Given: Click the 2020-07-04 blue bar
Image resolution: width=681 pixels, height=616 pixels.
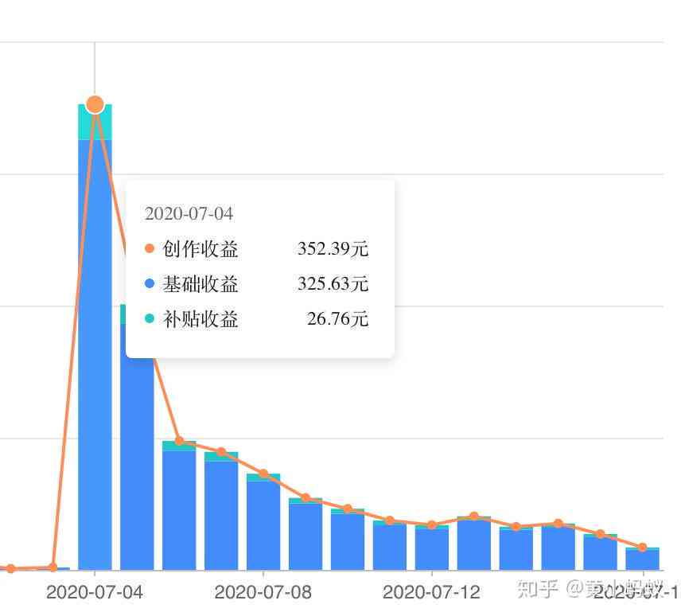Looking at the screenshot, I should click(95, 354).
